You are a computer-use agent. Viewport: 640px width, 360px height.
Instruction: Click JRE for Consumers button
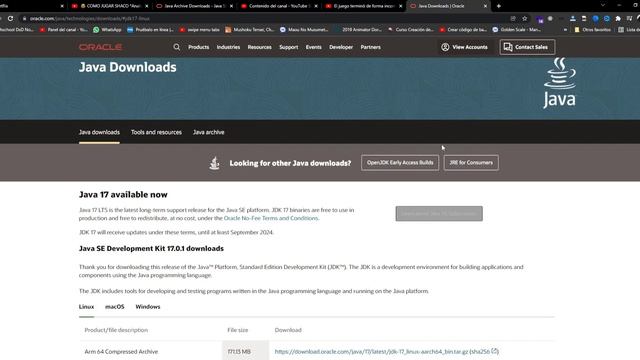pyautogui.click(x=471, y=162)
